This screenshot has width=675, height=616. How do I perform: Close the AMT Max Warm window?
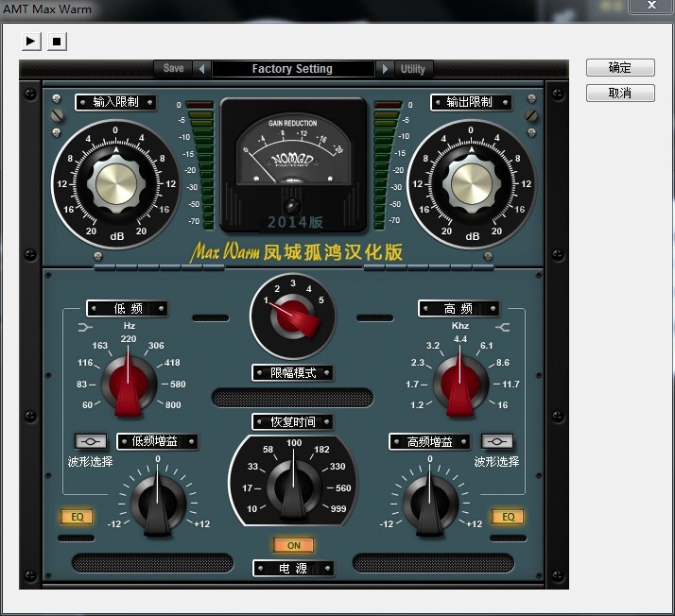[x=651, y=6]
